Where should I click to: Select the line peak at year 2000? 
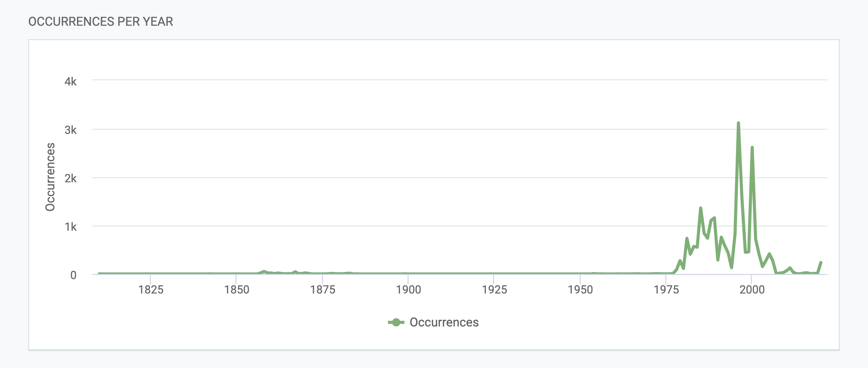pos(752,148)
